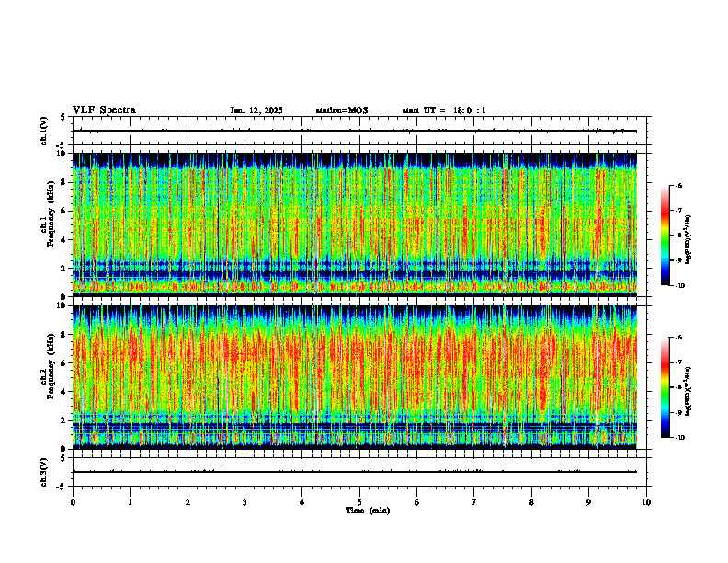Click the "start UT = 18:0 :1" text
This screenshot has width=728, height=563.
(444, 110)
